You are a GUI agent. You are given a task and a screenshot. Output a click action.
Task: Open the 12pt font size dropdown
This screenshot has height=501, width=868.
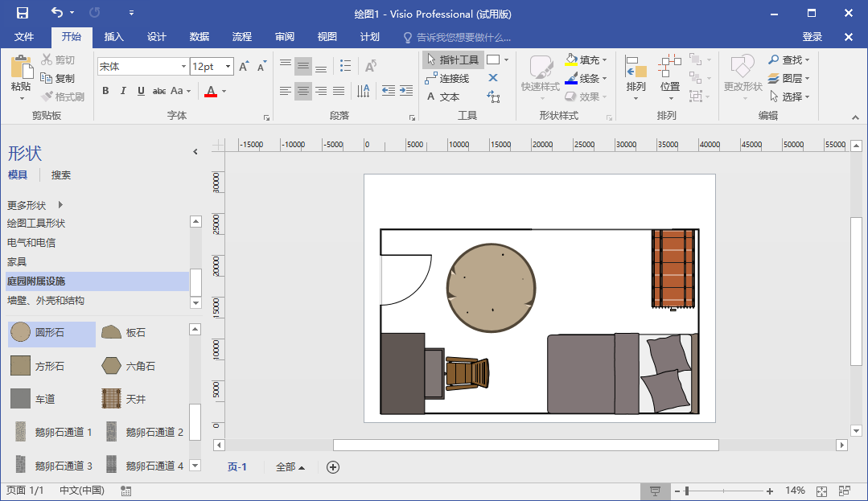coord(227,65)
